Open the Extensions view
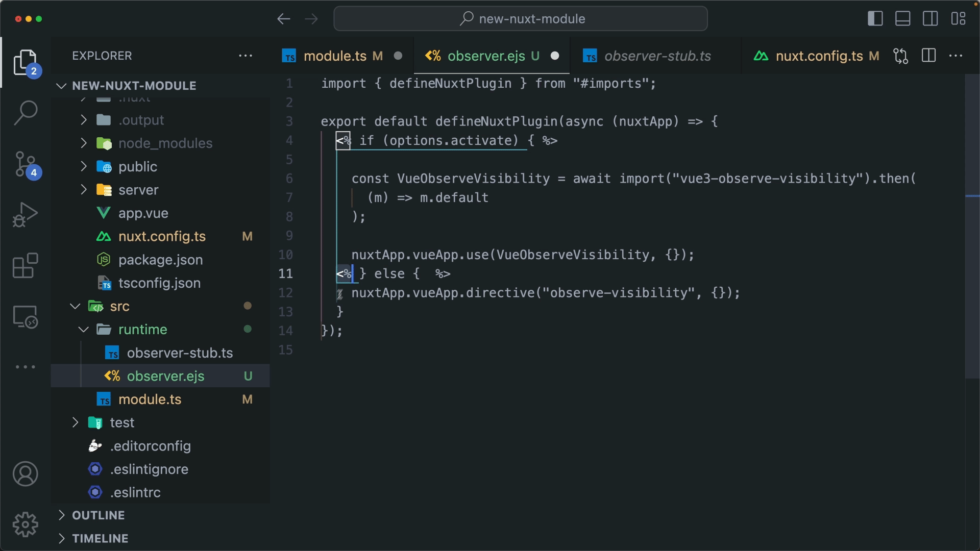This screenshot has height=551, width=980. 26,266
